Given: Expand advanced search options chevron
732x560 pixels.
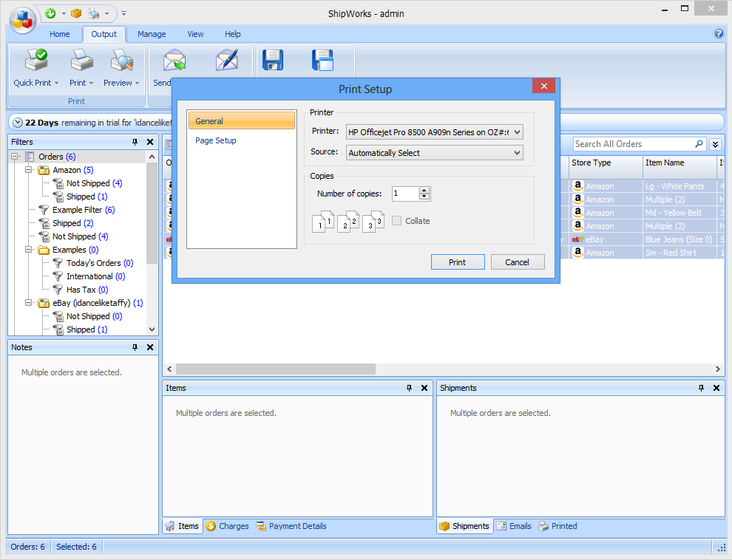Looking at the screenshot, I should click(x=715, y=145).
